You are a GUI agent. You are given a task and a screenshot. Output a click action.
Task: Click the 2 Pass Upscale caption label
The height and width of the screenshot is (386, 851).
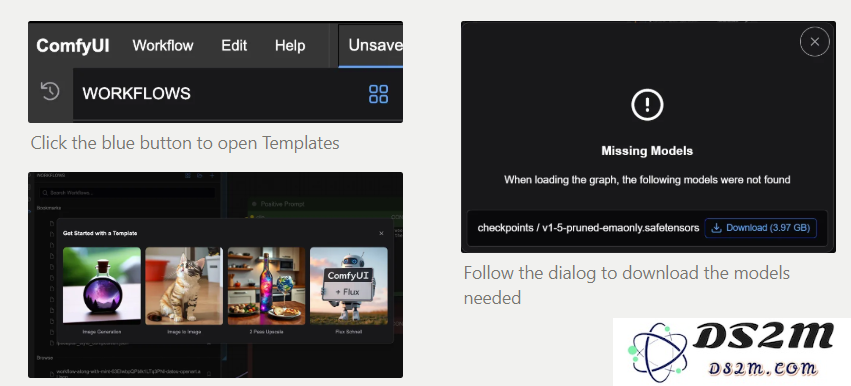click(266, 331)
